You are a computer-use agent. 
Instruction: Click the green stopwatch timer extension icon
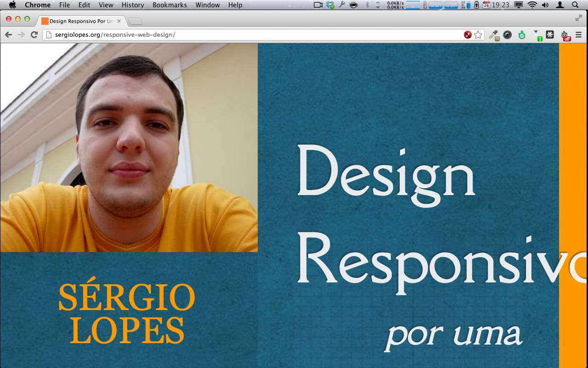[x=521, y=34]
